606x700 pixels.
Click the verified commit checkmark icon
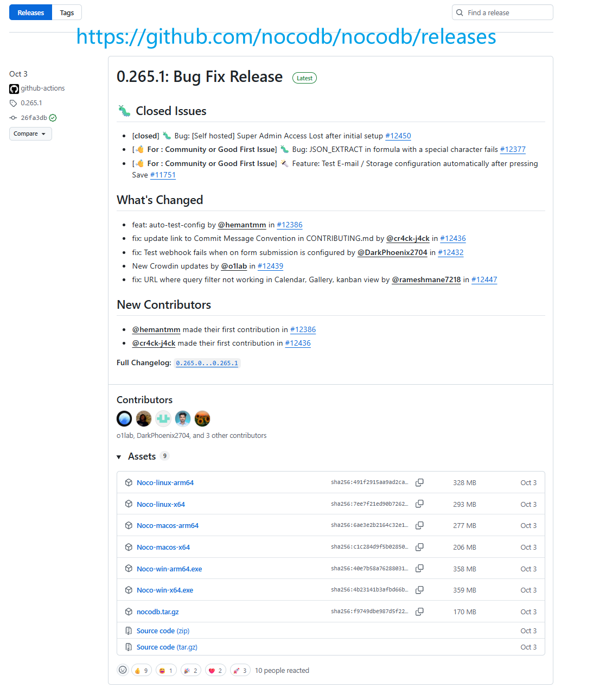click(53, 118)
